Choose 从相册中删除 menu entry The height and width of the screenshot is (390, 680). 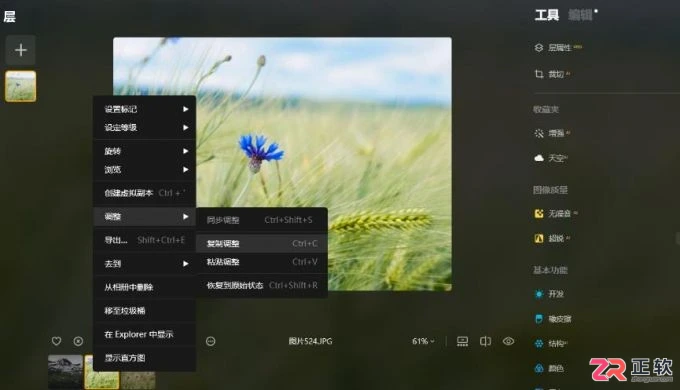tap(144, 287)
